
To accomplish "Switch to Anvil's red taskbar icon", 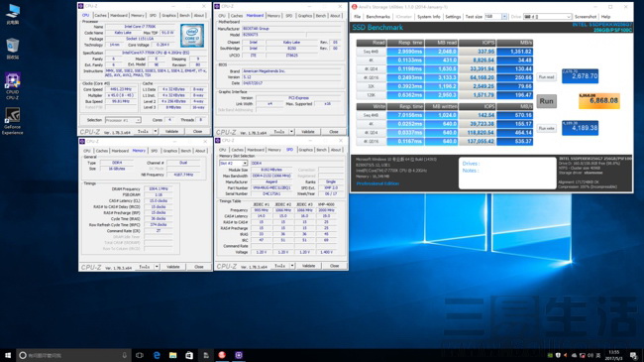I will (222, 355).
